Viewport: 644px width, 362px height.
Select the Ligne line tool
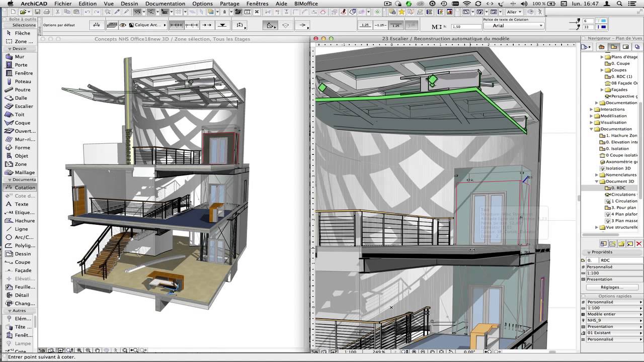[19, 229]
